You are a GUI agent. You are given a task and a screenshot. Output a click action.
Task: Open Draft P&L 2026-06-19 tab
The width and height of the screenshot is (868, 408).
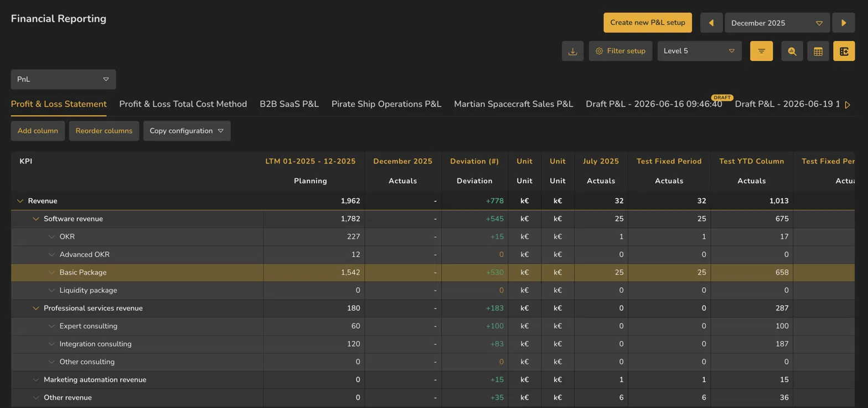pos(787,104)
